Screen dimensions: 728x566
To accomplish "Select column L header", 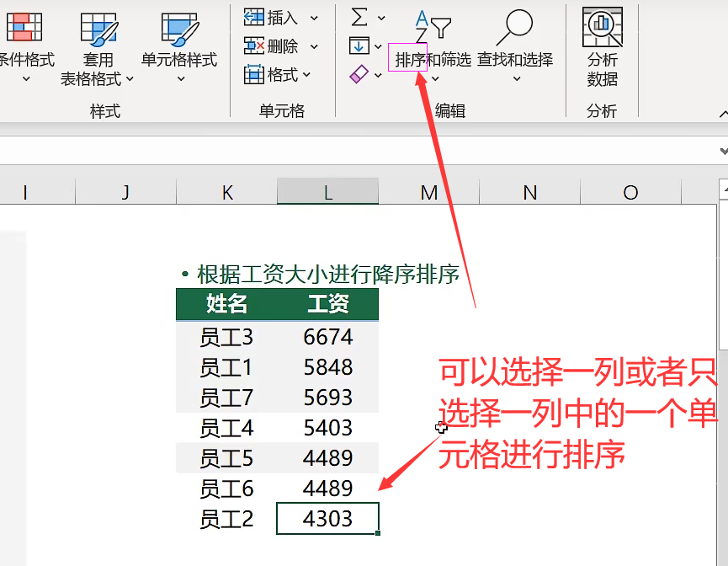I will [327, 192].
